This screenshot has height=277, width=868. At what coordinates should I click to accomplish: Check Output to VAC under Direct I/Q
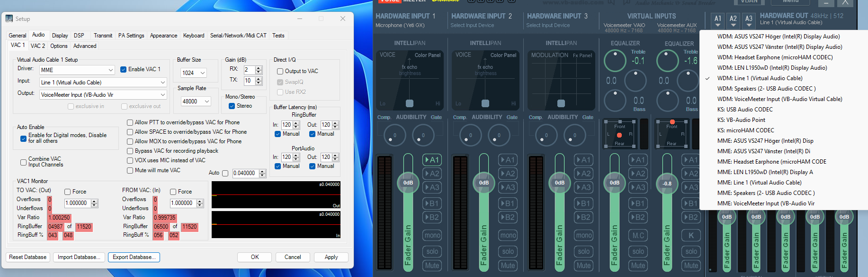[280, 71]
